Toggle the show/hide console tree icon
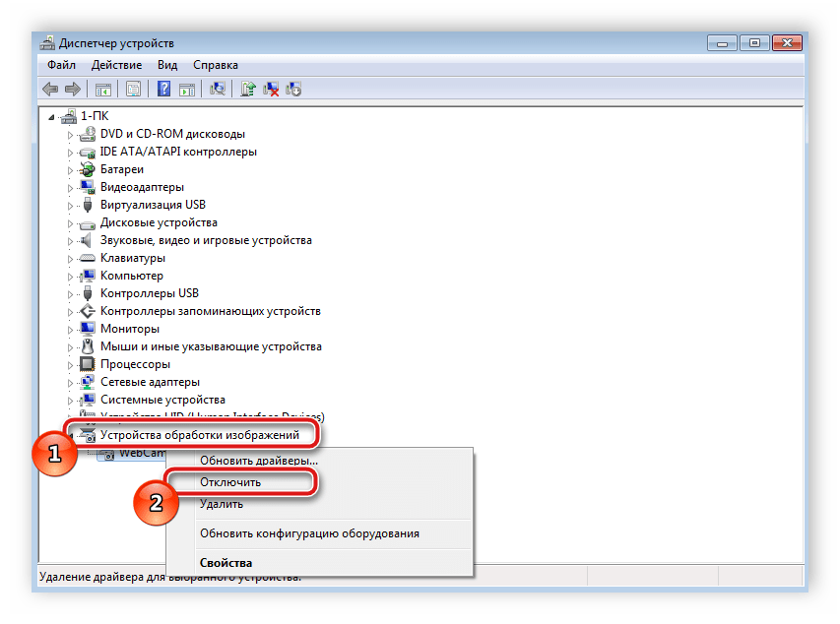The width and height of the screenshot is (840, 624). tap(102, 89)
